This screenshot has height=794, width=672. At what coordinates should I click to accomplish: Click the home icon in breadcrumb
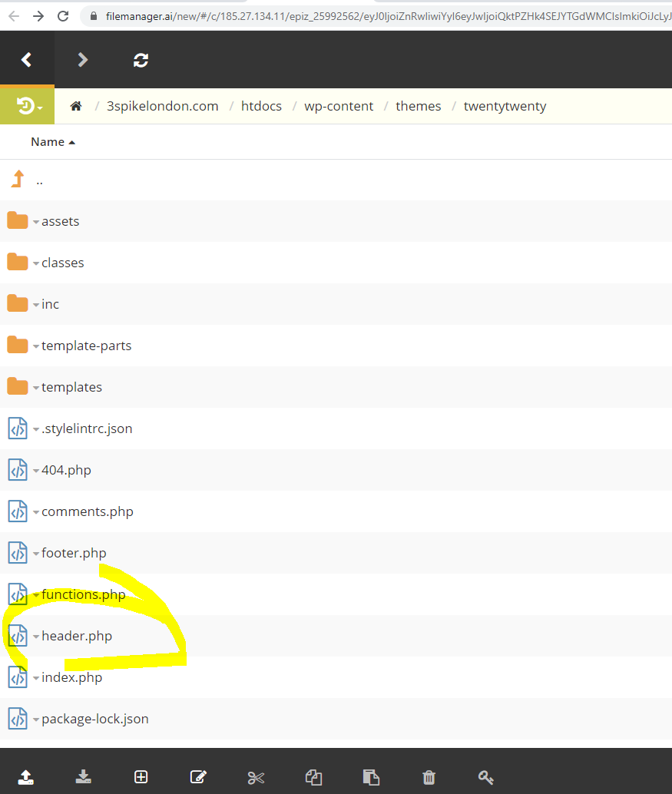coord(76,107)
